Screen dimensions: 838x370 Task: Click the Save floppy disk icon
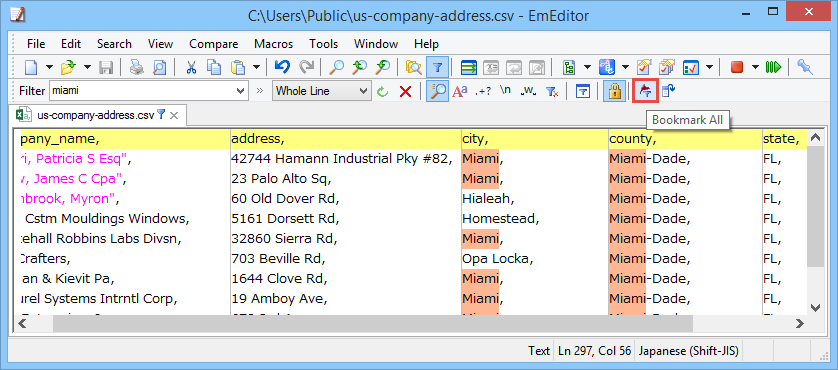coord(106,67)
